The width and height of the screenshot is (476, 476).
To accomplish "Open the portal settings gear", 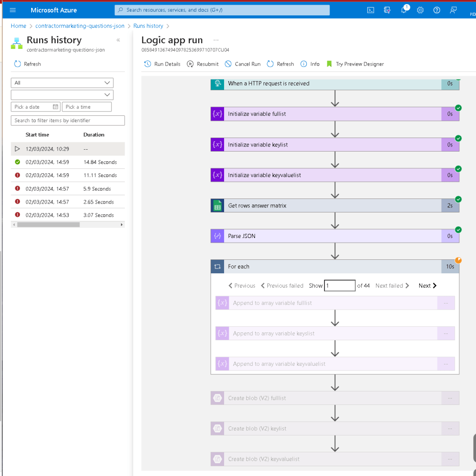I will (420, 10).
